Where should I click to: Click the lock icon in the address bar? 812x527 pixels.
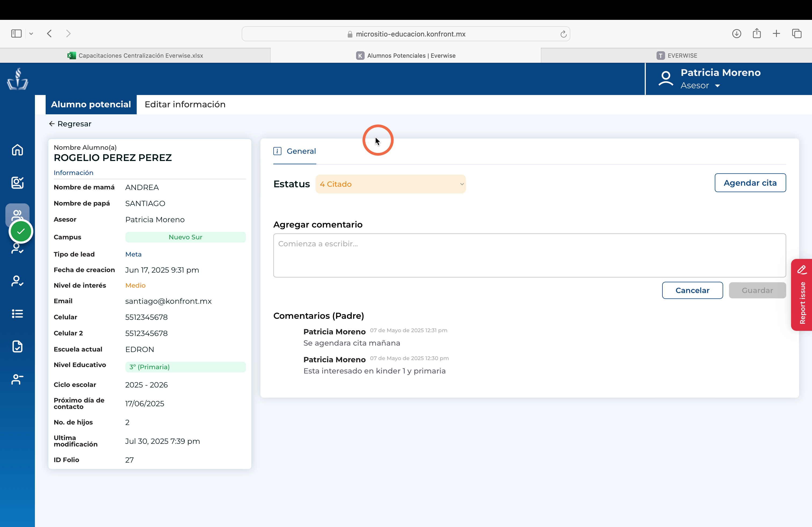click(350, 34)
